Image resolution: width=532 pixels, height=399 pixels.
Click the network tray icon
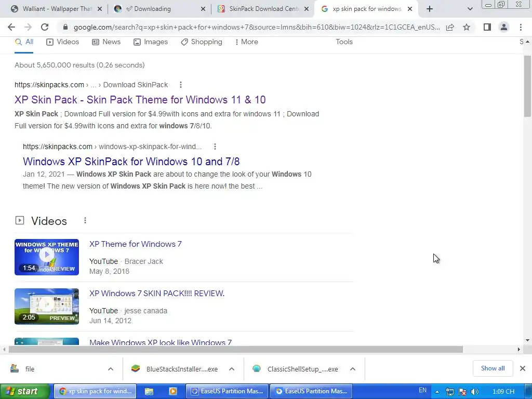449,392
